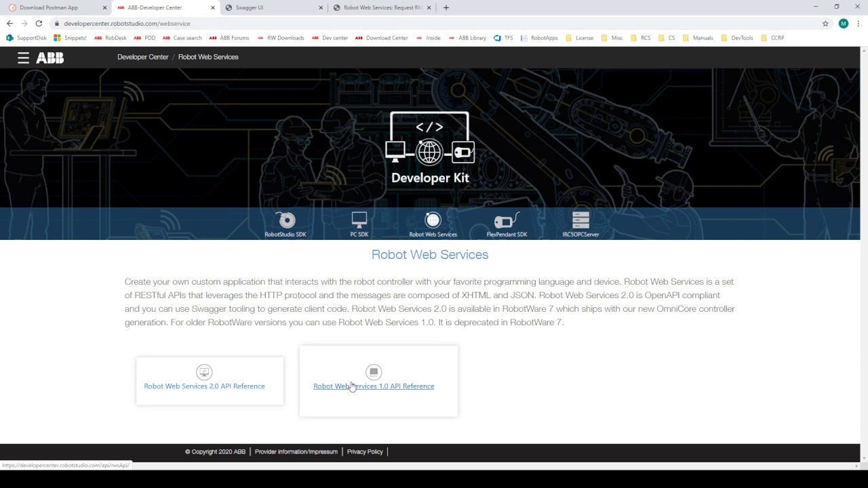Open the Privacy Policy footer link

click(365, 451)
